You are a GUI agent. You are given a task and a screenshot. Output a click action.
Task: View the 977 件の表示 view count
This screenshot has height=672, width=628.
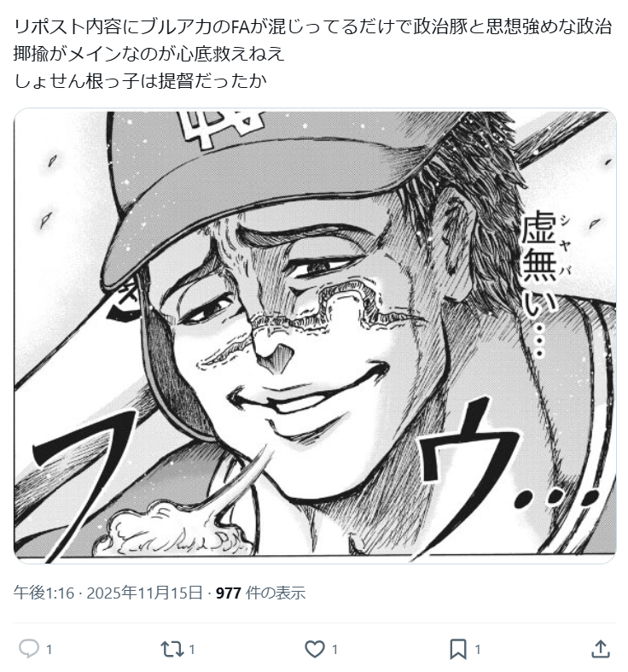260,593
